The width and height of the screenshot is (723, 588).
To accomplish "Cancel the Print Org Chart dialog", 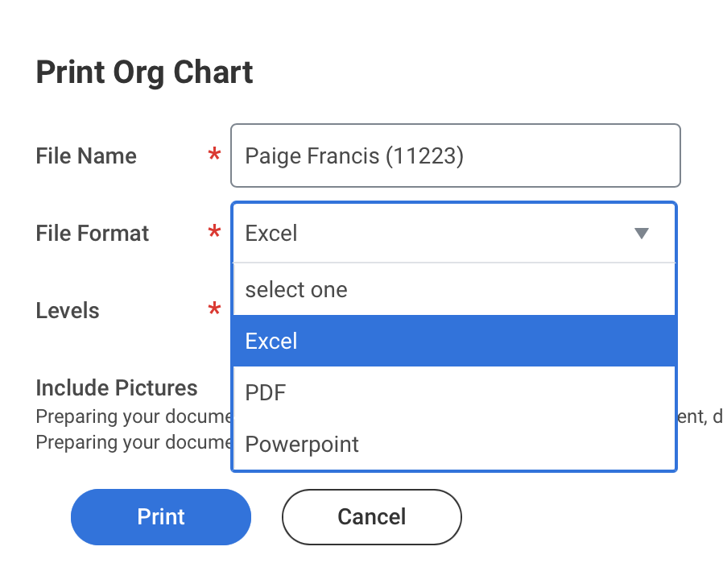I will [371, 517].
